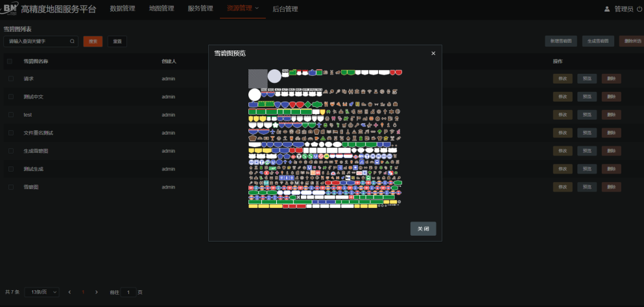Click the 新增雪碧图 button
The image size is (644, 307).
560,41
